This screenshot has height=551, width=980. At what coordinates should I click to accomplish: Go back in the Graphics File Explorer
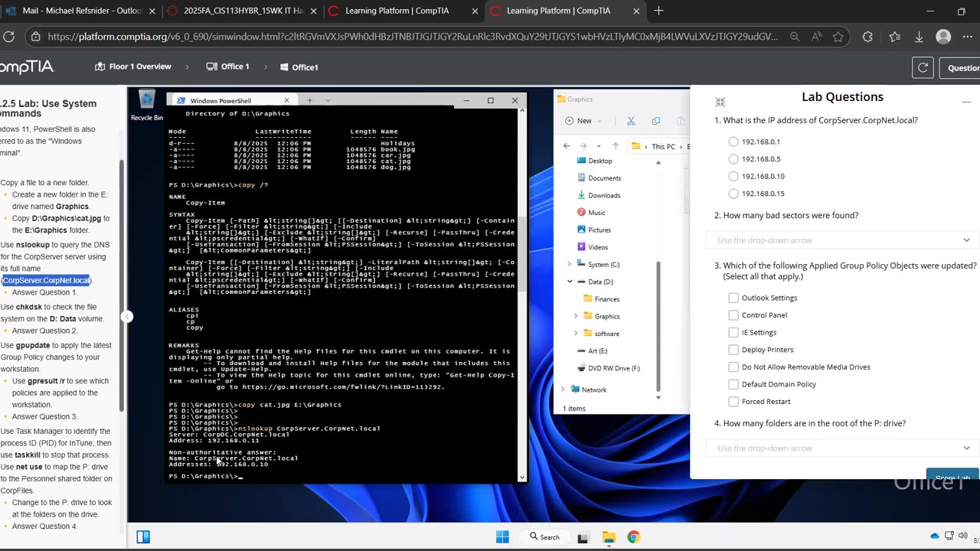coord(567,146)
